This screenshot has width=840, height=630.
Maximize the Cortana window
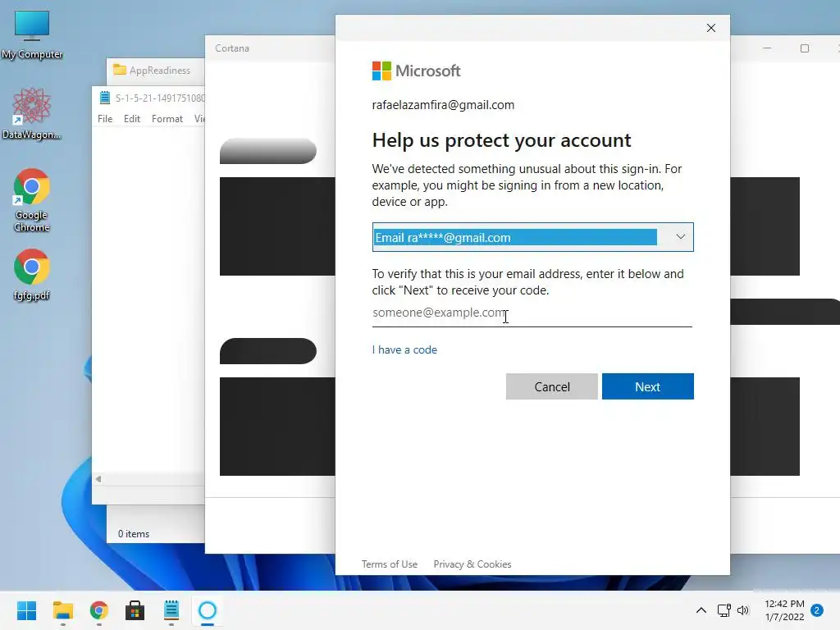point(805,48)
